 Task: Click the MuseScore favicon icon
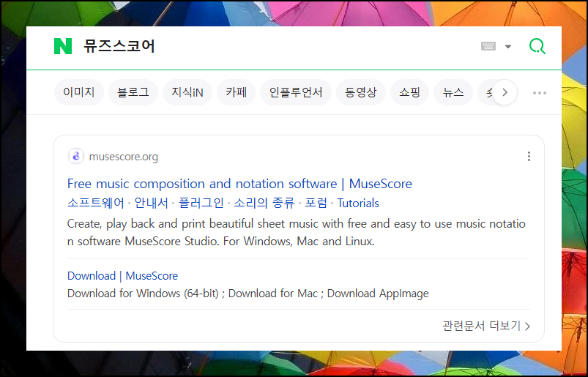pyautogui.click(x=75, y=156)
